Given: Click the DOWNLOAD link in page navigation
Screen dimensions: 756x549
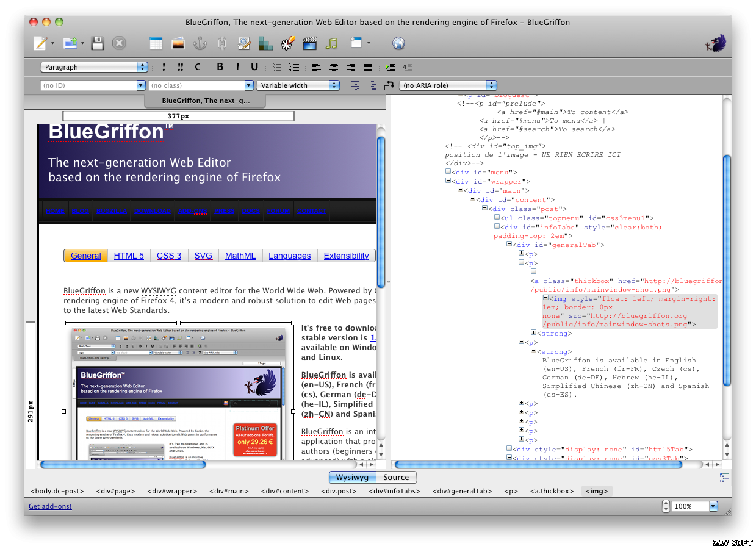Looking at the screenshot, I should (153, 211).
